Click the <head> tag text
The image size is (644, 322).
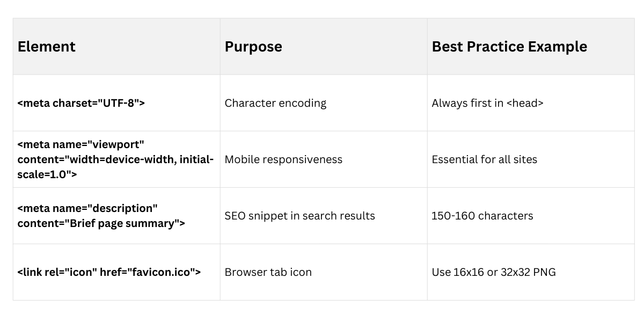[x=525, y=103]
